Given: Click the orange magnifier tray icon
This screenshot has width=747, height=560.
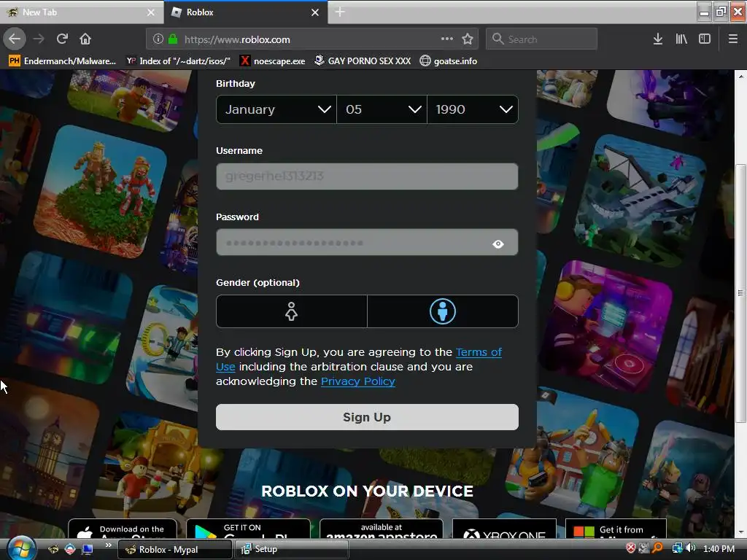Looking at the screenshot, I should (x=657, y=548).
